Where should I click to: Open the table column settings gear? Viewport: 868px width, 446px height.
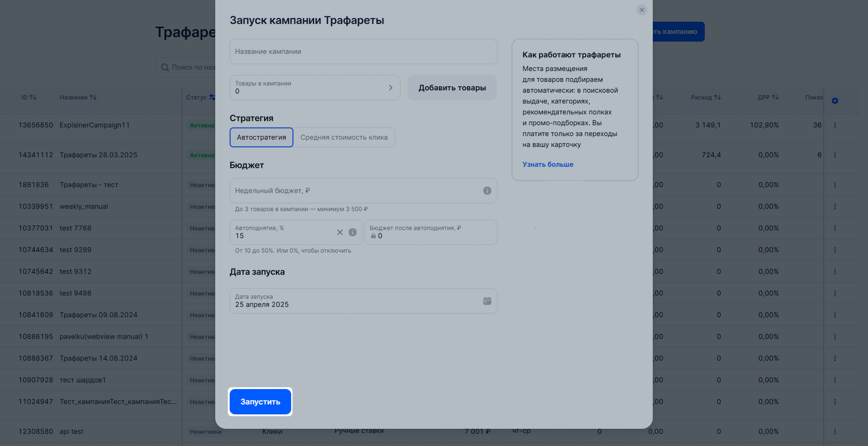(835, 101)
